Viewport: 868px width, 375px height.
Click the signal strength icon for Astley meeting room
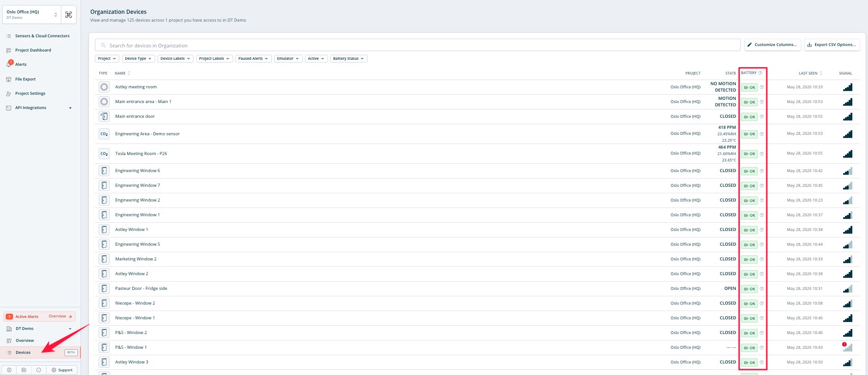point(848,87)
